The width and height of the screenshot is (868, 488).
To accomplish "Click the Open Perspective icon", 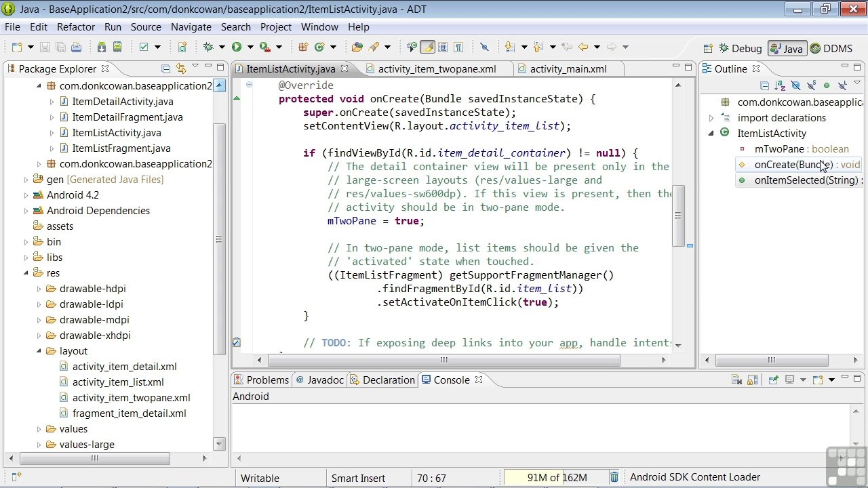I will (x=708, y=48).
